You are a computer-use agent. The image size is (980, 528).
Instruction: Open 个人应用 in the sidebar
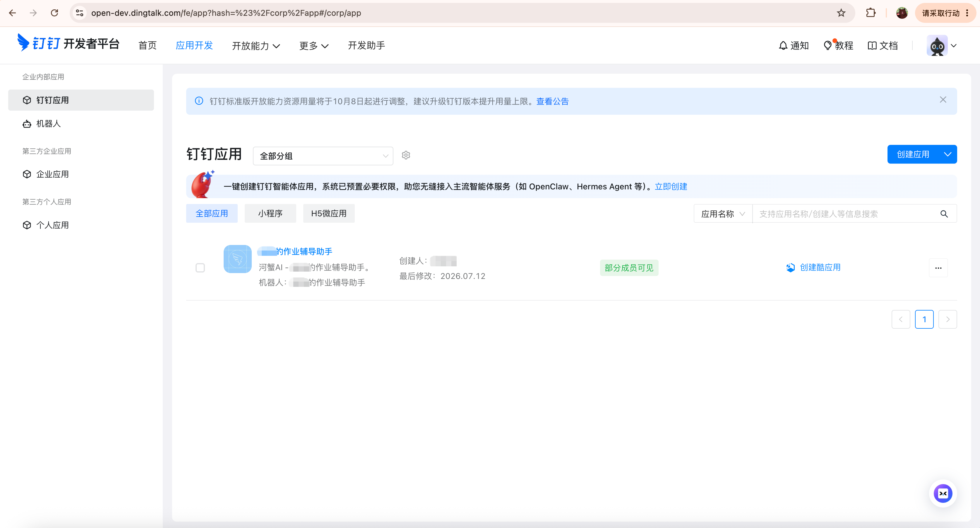[x=81, y=225]
